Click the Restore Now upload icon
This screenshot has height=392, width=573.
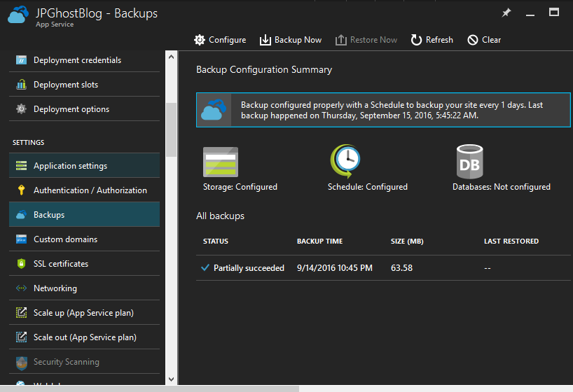click(x=341, y=40)
